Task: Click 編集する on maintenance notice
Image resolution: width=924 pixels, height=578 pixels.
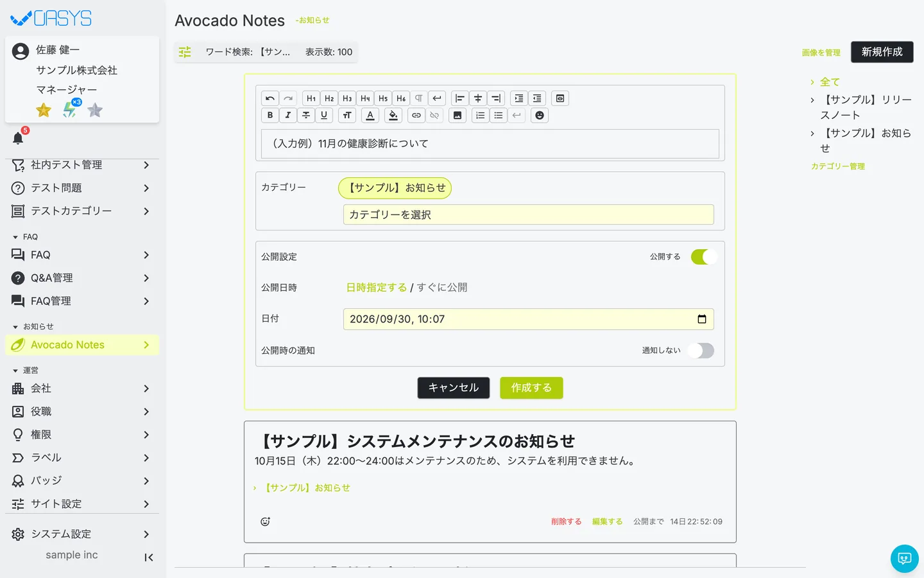Action: coord(607,521)
